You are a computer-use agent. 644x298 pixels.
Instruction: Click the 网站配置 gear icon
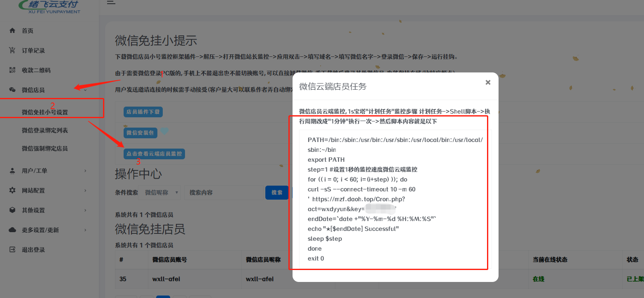[x=12, y=191]
